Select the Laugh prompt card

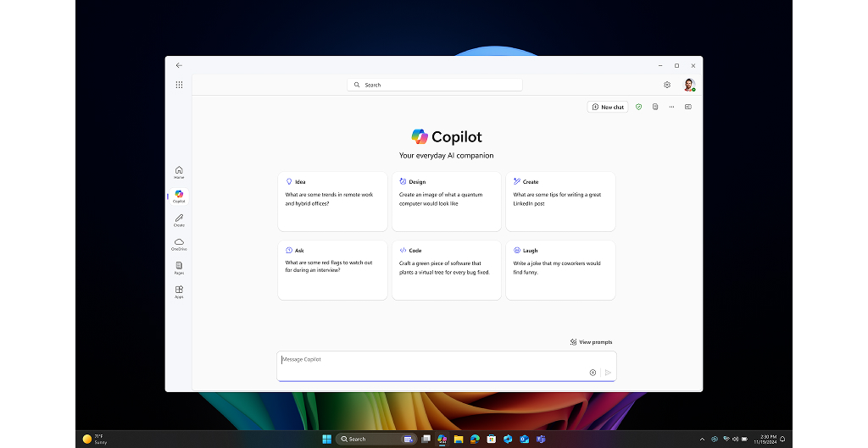tap(560, 270)
